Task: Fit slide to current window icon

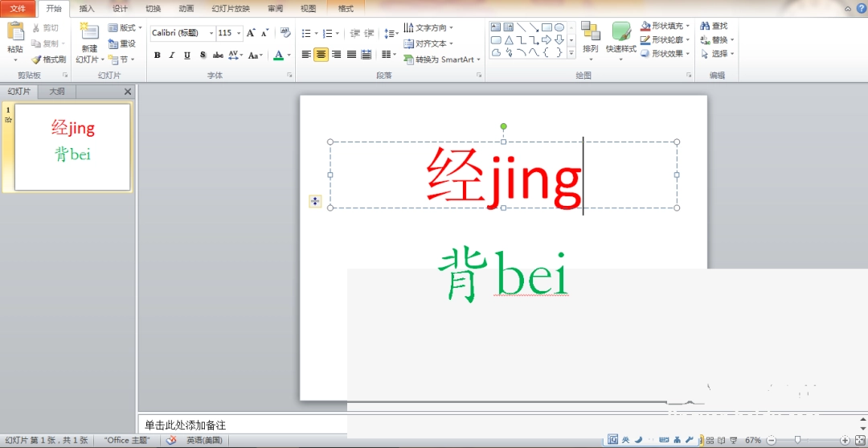Action: tap(859, 440)
